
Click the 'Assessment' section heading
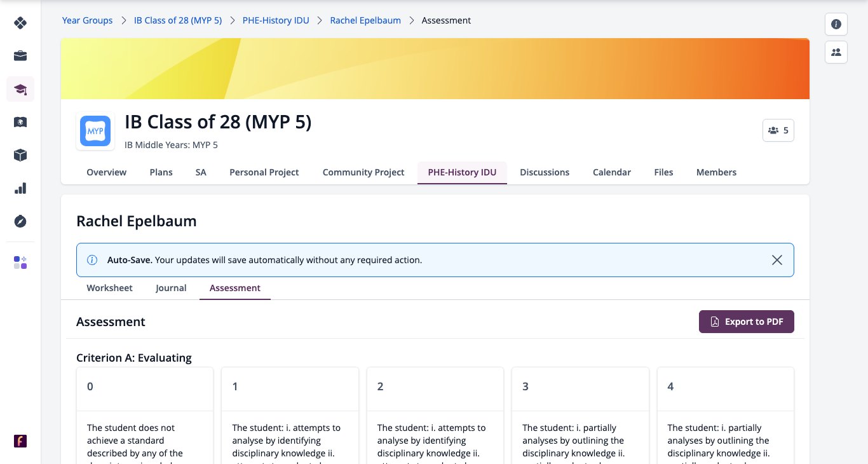(x=111, y=322)
